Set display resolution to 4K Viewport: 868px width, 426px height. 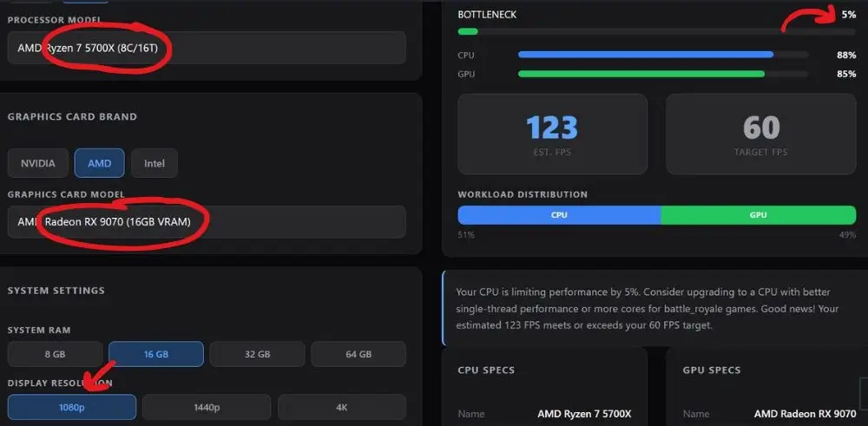(341, 407)
